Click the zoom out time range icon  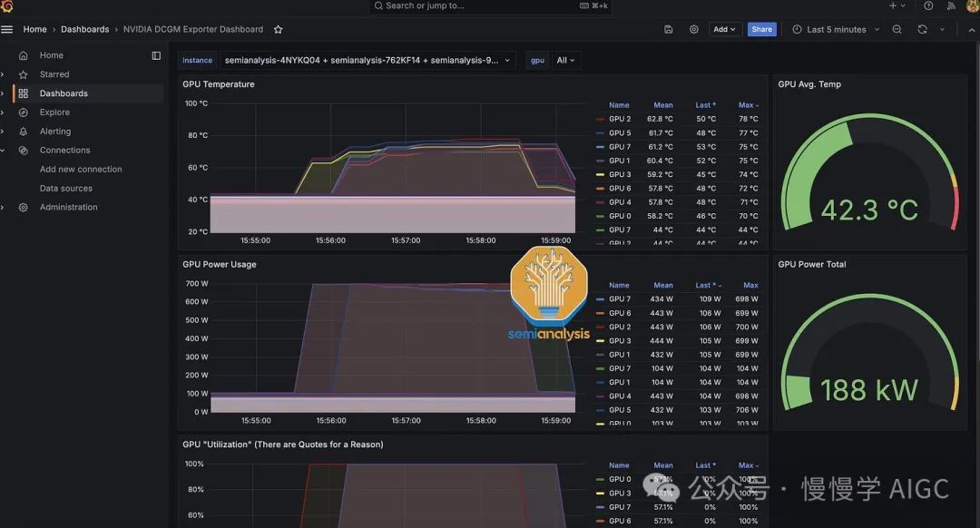897,29
